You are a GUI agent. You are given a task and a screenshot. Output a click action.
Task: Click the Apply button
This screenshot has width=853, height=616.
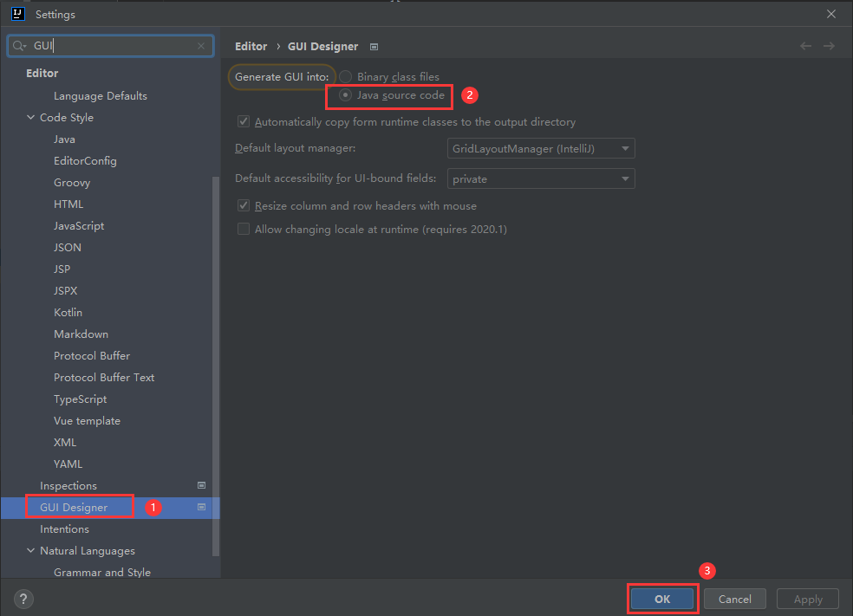coord(808,600)
